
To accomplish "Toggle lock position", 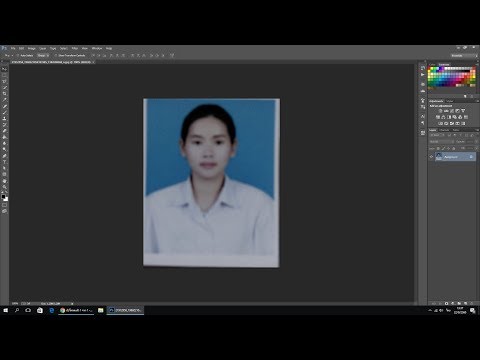I will coord(448,148).
